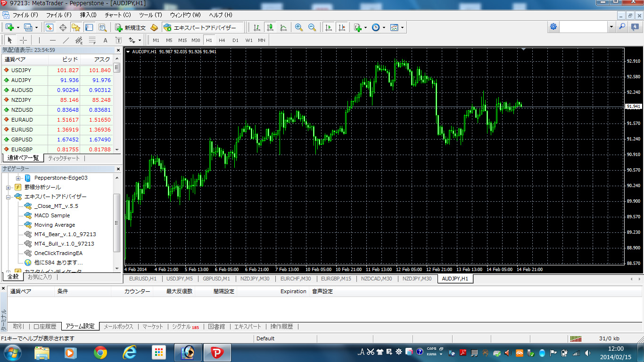
Task: Switch chart to line chart icon
Action: [x=283, y=27]
